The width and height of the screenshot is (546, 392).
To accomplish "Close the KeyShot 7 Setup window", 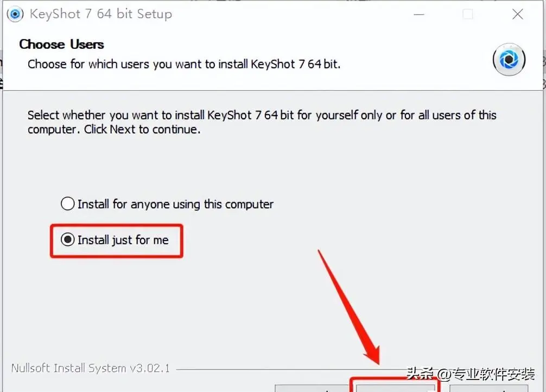I will coord(517,14).
